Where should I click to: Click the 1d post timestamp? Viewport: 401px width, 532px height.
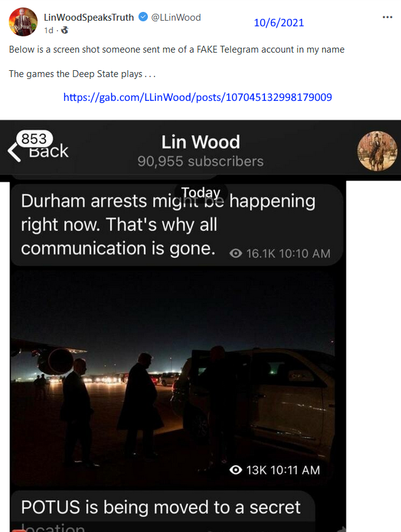pyautogui.click(x=48, y=31)
